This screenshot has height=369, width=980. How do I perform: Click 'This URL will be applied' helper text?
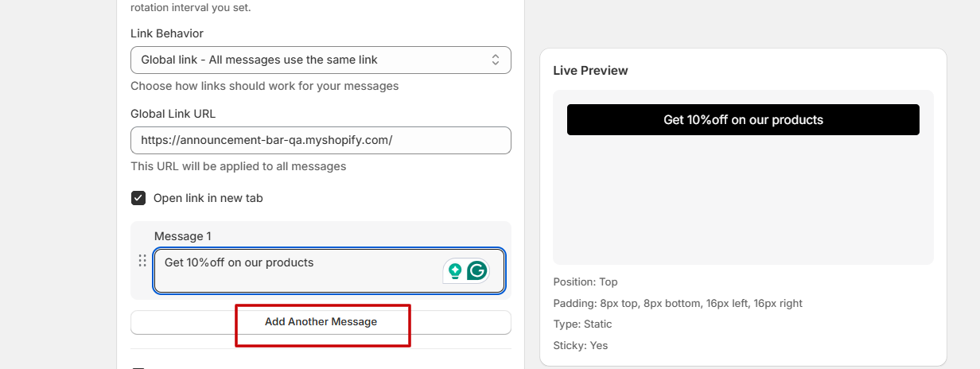click(x=239, y=167)
